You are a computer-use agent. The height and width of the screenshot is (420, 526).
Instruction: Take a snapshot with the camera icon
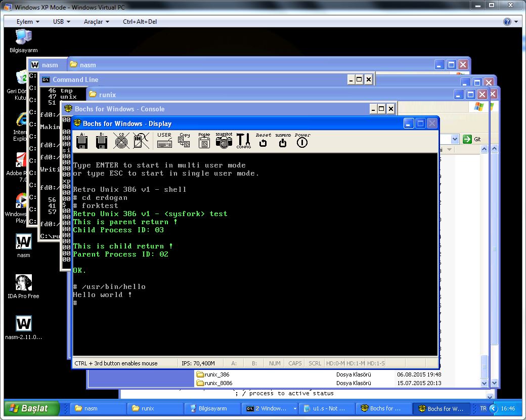tap(224, 140)
